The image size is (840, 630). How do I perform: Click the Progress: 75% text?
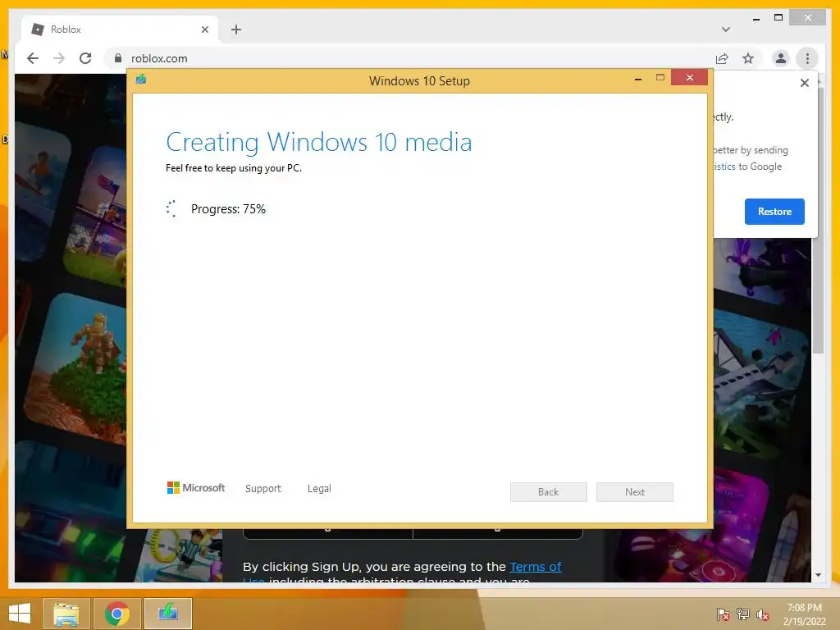click(x=228, y=209)
